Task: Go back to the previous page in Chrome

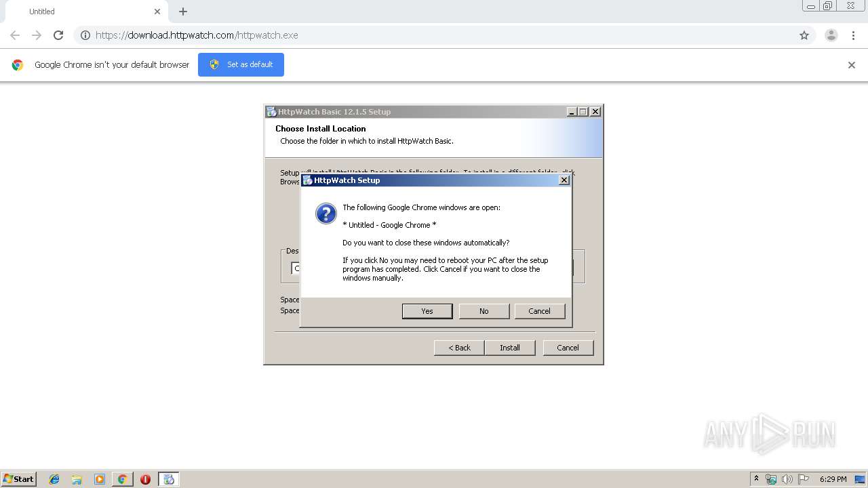Action: coord(15,35)
